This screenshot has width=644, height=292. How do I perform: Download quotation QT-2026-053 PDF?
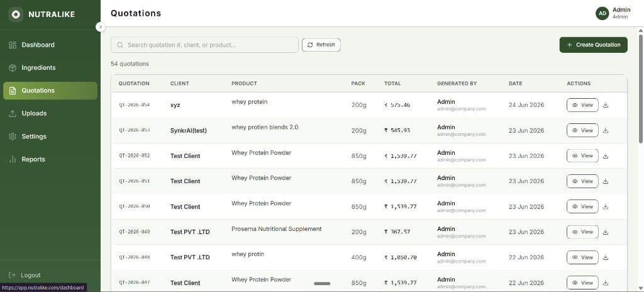click(x=606, y=130)
